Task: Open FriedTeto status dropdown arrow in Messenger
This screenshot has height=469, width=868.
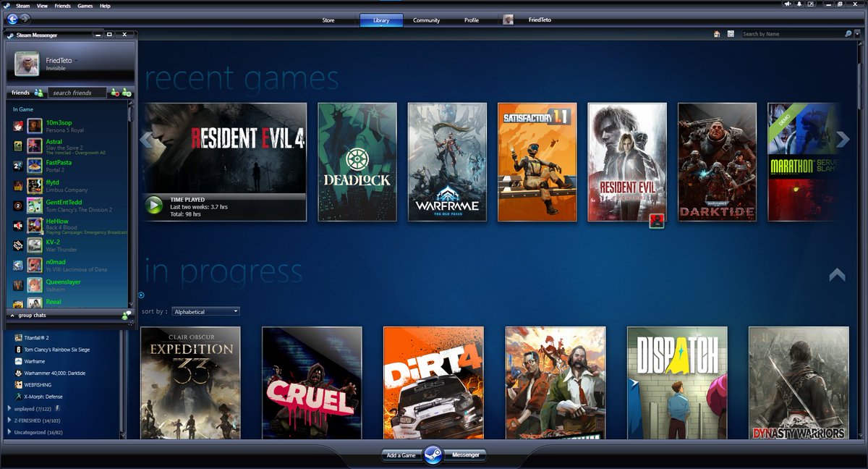Action: point(75,61)
